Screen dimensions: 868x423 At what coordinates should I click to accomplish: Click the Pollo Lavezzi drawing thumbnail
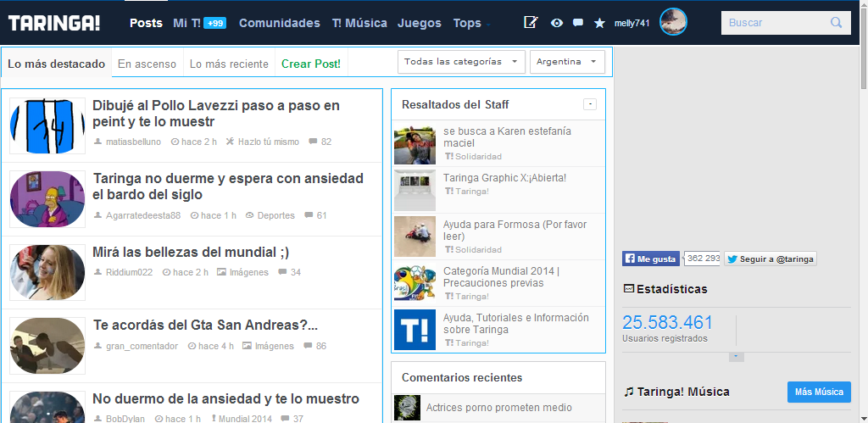pyautogui.click(x=47, y=125)
